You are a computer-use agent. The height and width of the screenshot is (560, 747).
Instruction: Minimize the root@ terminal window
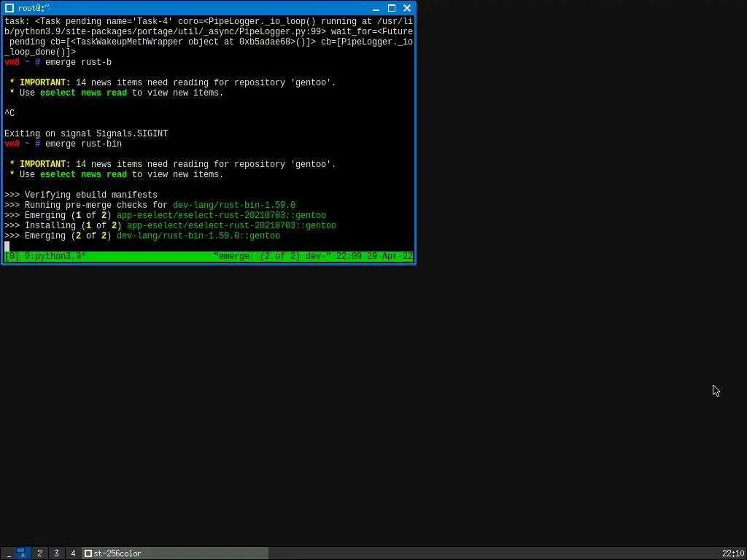point(376,8)
